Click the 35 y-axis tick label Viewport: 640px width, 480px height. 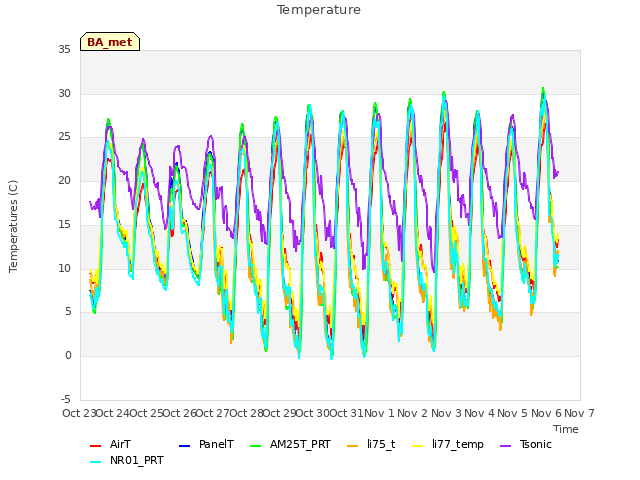pyautogui.click(x=64, y=50)
